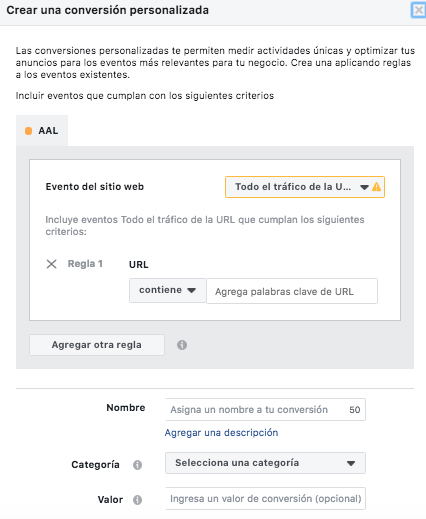Click info icon next to Agregar otra regla
This screenshot has height=519, width=426.
(182, 345)
